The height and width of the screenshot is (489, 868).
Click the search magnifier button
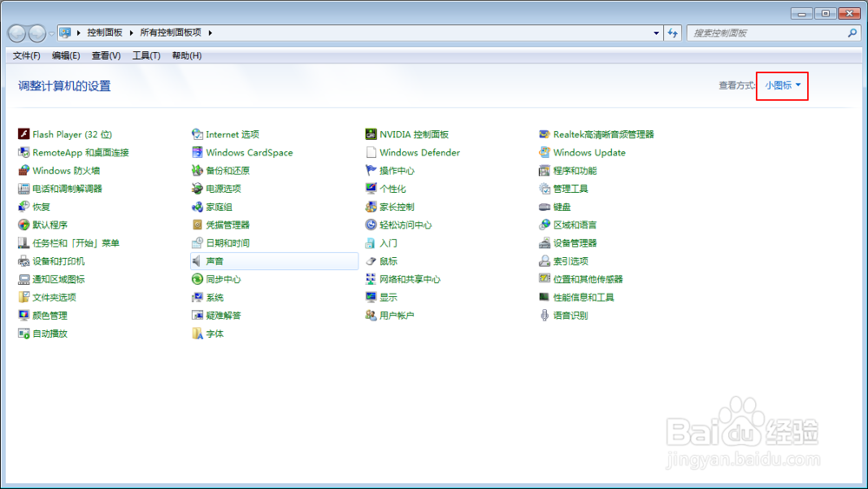click(852, 33)
